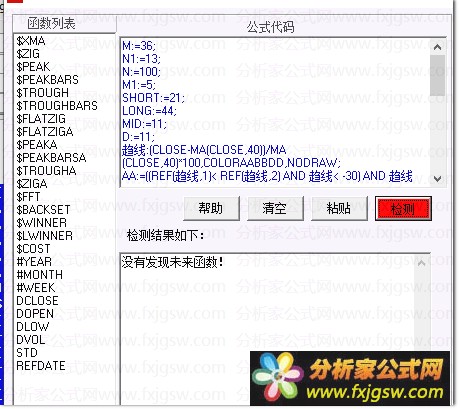Click the formula code scrollbar thumb

(438, 75)
